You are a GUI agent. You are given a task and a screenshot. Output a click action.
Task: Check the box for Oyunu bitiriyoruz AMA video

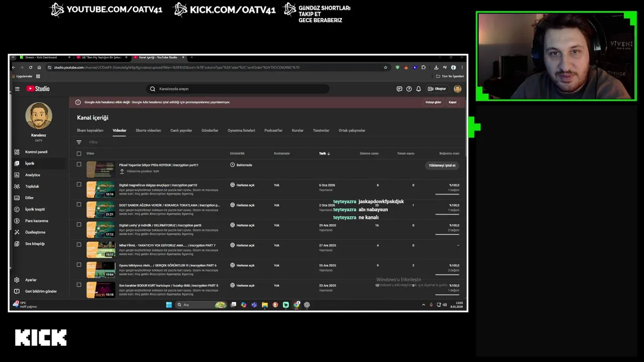tap(79, 265)
